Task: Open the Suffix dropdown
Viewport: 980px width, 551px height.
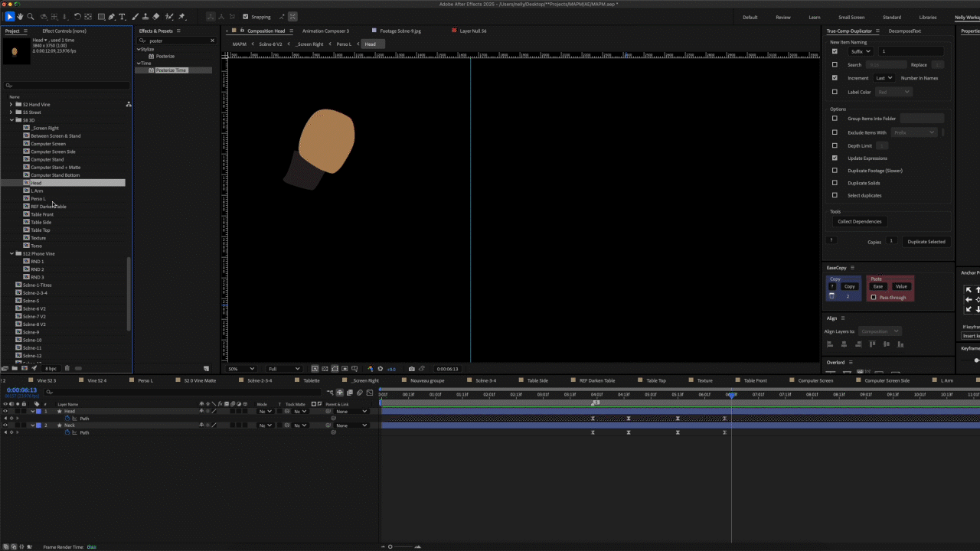Action: point(861,51)
